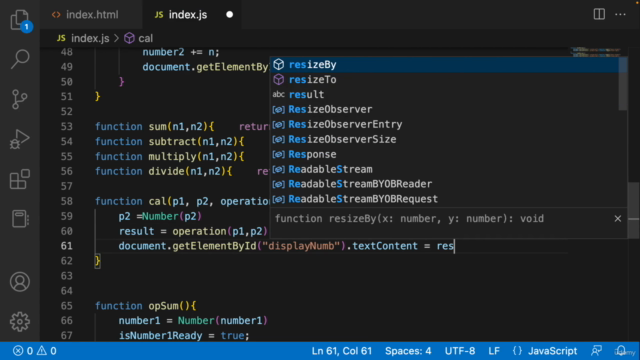The width and height of the screenshot is (640, 360).
Task: Click line number 58 in gutter
Action: coord(67,201)
